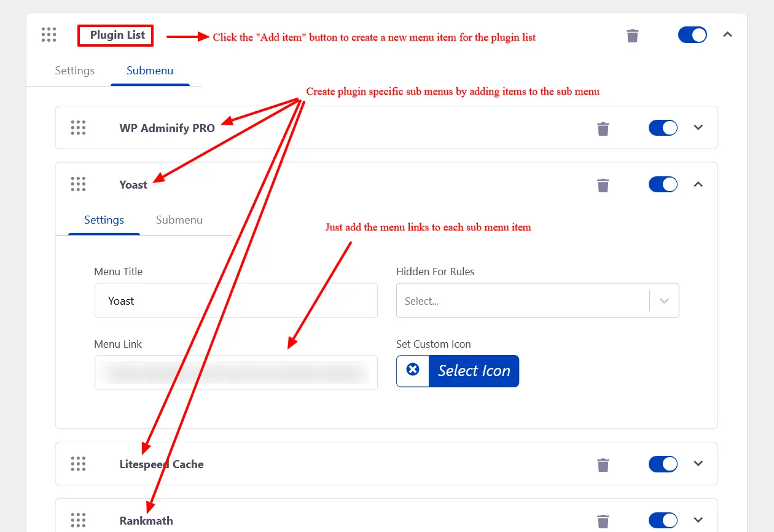This screenshot has height=532, width=774.
Task: Click the Yoast item title
Action: pyautogui.click(x=133, y=185)
